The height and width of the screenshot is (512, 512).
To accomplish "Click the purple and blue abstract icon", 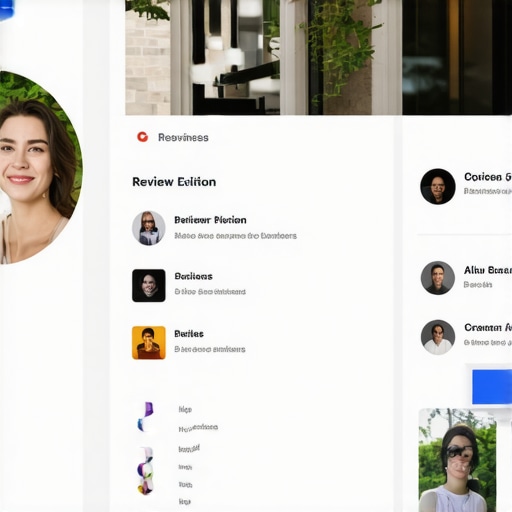I will (146, 417).
